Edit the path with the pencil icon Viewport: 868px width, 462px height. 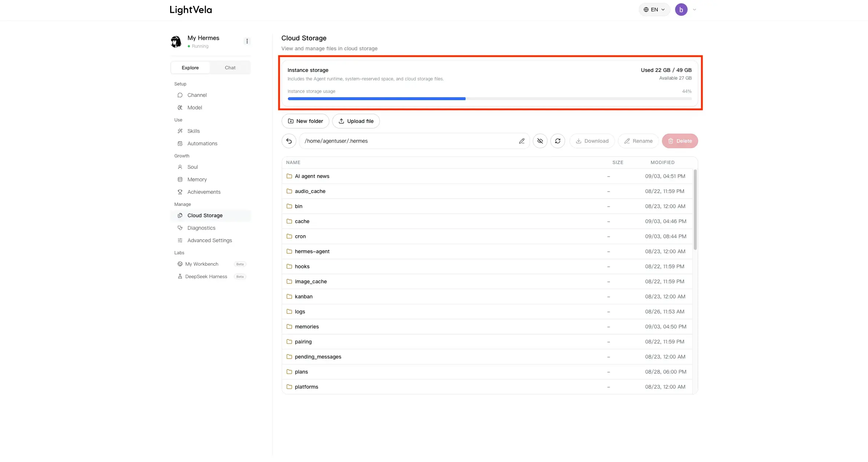pos(521,141)
